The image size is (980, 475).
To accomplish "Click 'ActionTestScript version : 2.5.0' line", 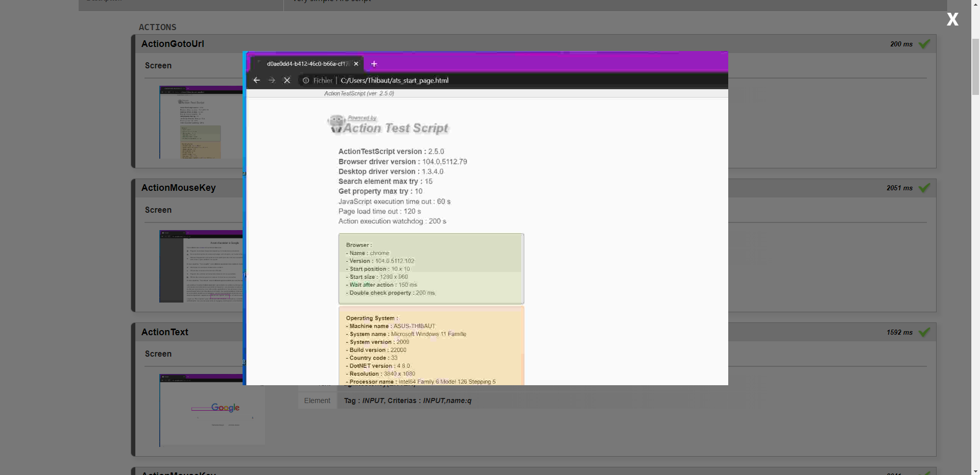I will 391,152.
